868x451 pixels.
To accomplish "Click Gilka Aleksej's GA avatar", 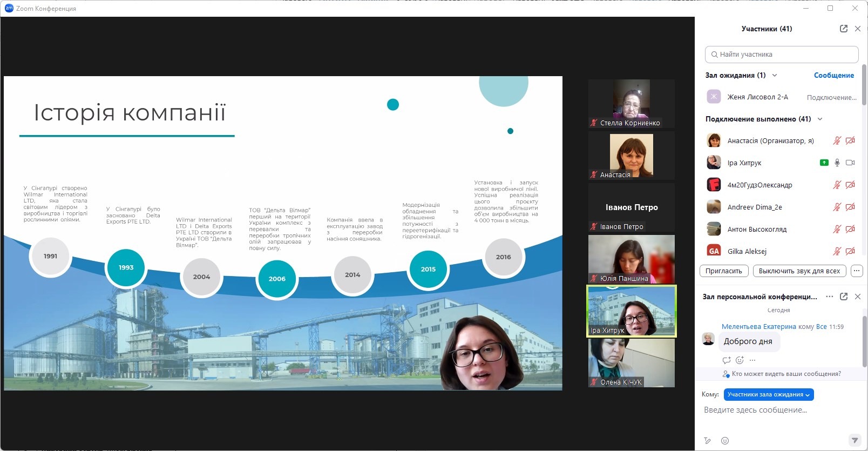I will 714,251.
